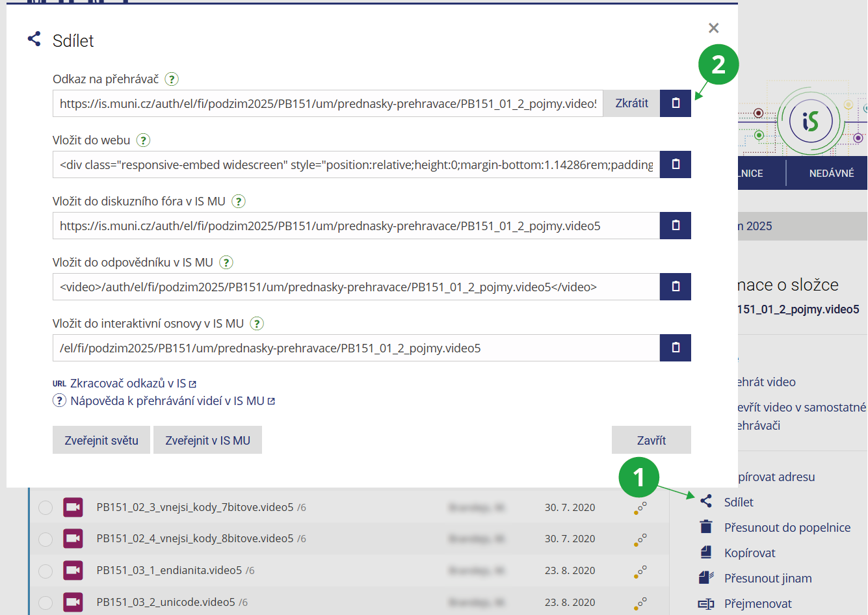Close the dialog with Zavřít
Image resolution: width=868 pixels, height=615 pixels.
click(651, 440)
